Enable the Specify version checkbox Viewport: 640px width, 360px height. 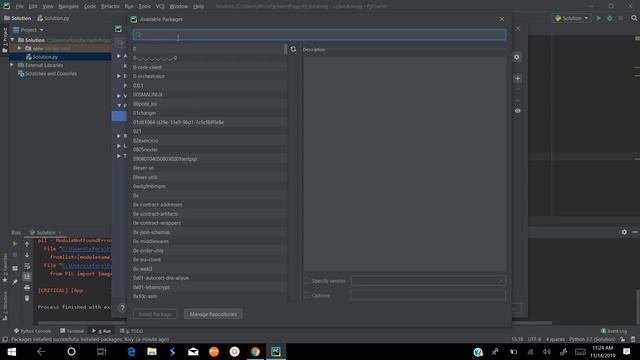click(307, 281)
